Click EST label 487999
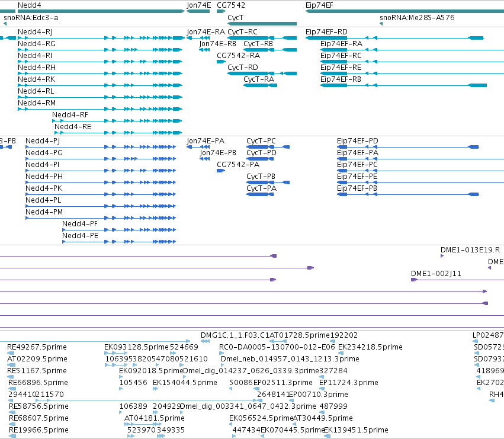The image size is (504, 439). coord(333,406)
